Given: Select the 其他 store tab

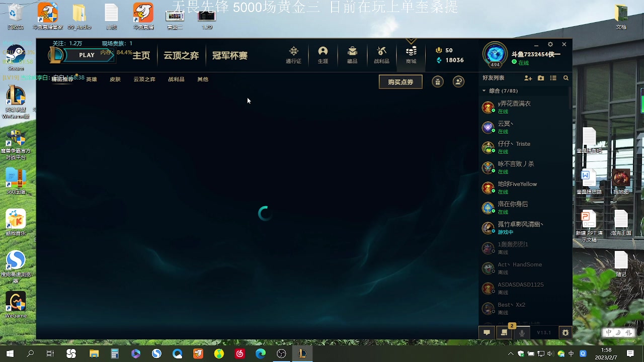Looking at the screenshot, I should coord(203,79).
